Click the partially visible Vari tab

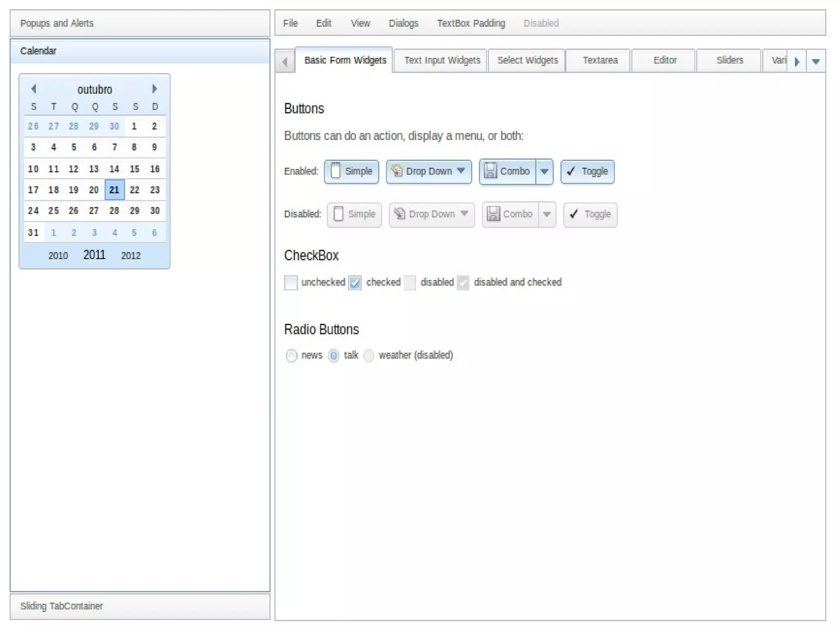(x=775, y=60)
